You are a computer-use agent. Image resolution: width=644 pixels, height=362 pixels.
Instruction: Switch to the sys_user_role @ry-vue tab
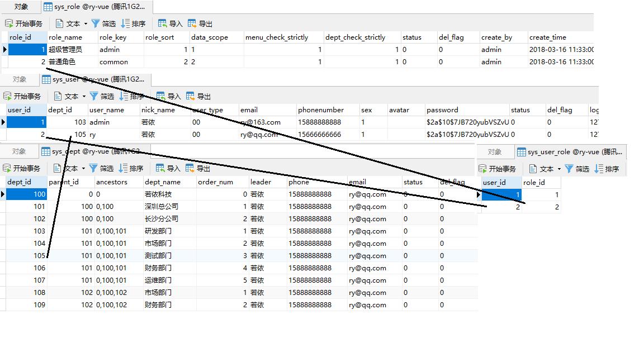[x=570, y=152]
